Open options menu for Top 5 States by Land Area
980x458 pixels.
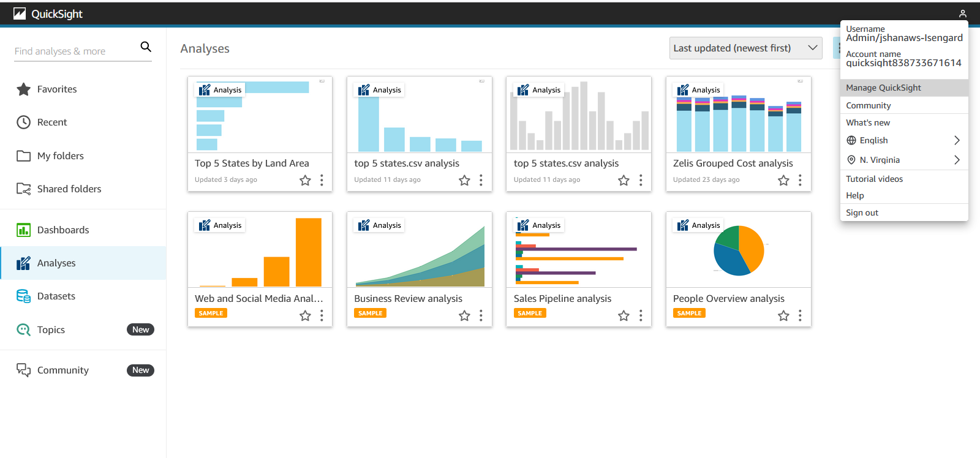(322, 180)
